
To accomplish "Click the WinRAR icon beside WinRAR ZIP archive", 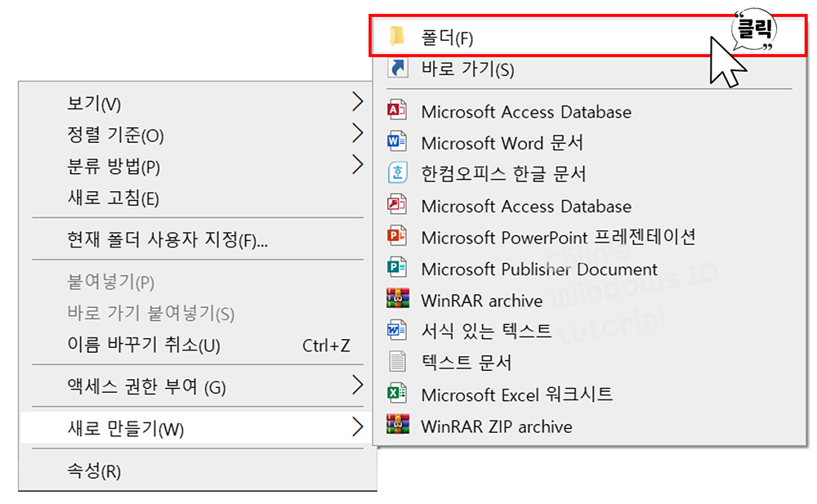I will [x=398, y=424].
